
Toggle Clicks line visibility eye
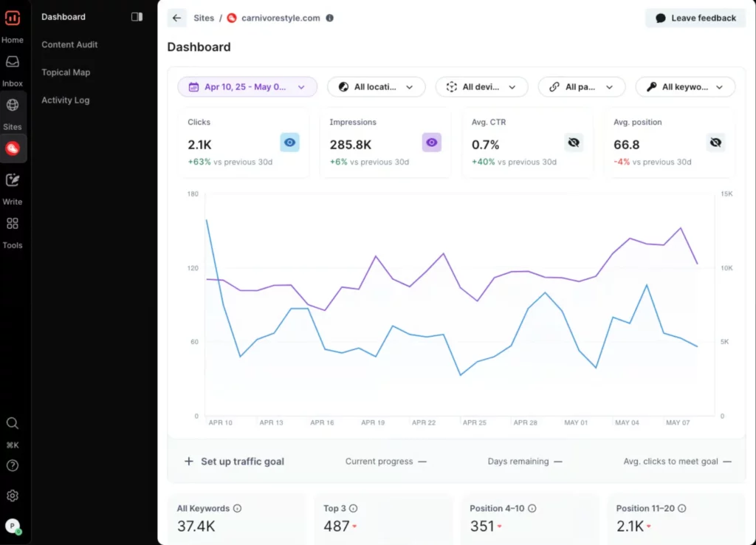point(289,143)
